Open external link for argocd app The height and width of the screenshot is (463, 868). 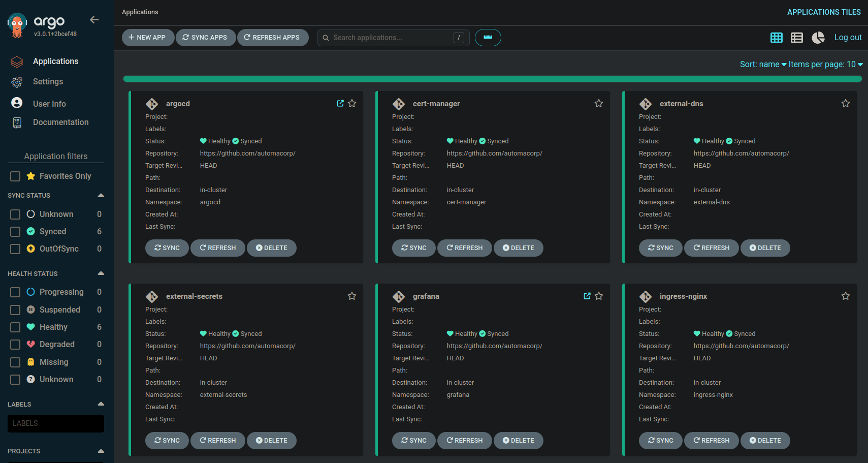340,103
